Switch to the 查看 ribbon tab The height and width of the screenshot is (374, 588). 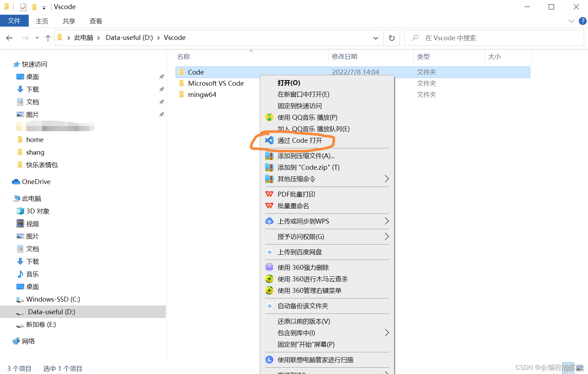click(x=96, y=21)
